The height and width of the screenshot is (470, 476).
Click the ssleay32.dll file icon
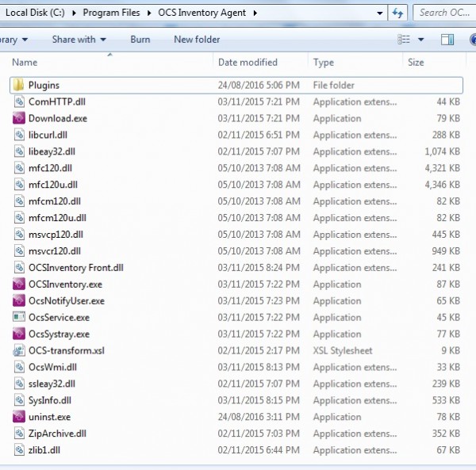[19, 384]
